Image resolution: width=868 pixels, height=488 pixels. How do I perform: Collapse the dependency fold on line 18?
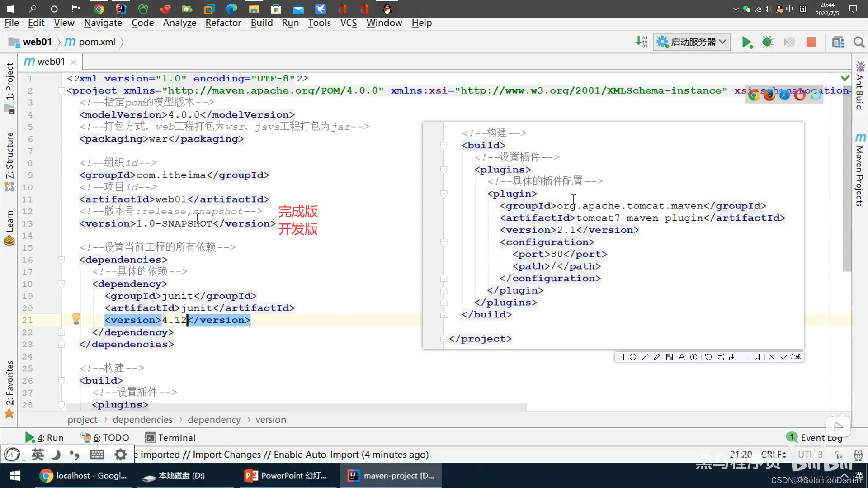61,284
